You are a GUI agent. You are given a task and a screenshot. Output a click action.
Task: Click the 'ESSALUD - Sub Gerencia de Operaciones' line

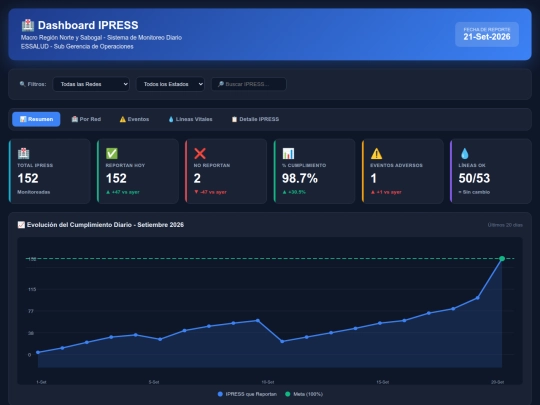pyautogui.click(x=77, y=46)
